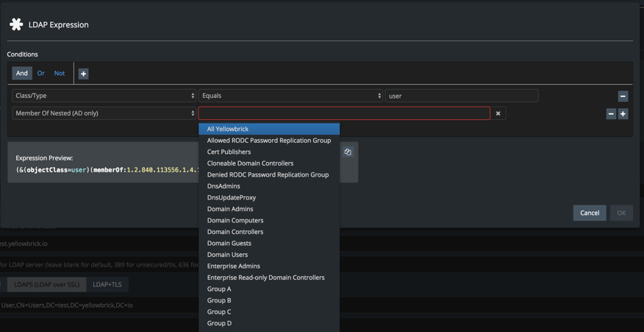Viewport: 644px width, 332px height.
Task: Click the empty group name input field
Action: 343,113
